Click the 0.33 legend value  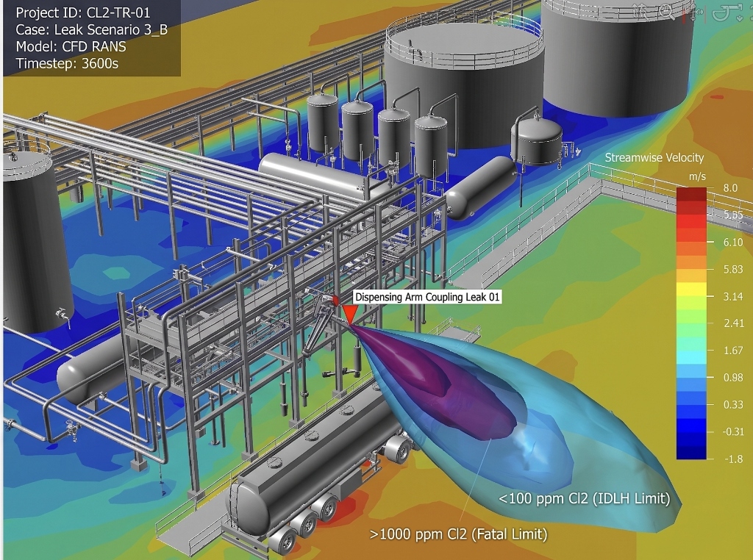(x=733, y=405)
